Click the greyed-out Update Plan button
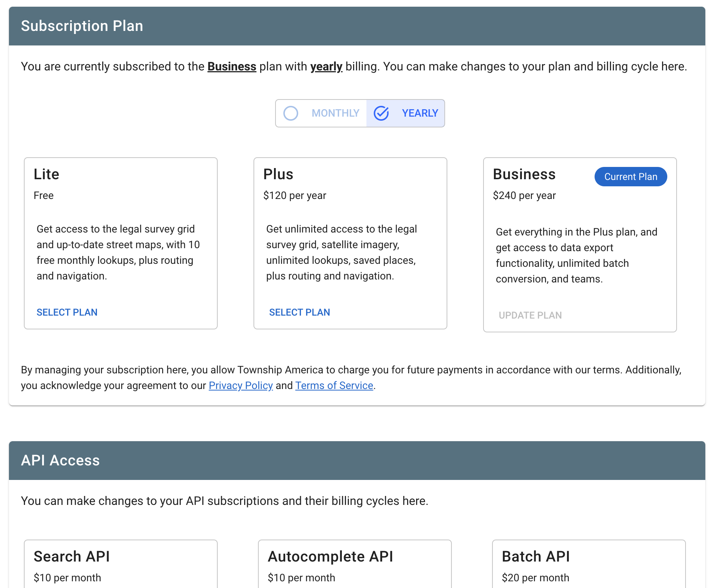 click(530, 315)
